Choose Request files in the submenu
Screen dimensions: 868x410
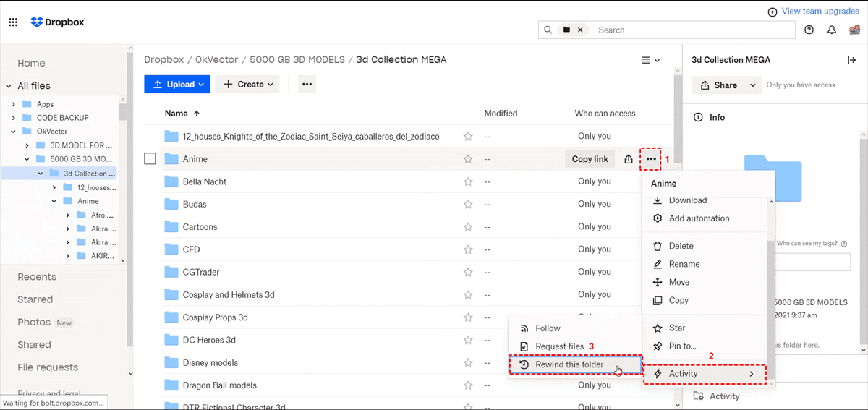coord(559,346)
